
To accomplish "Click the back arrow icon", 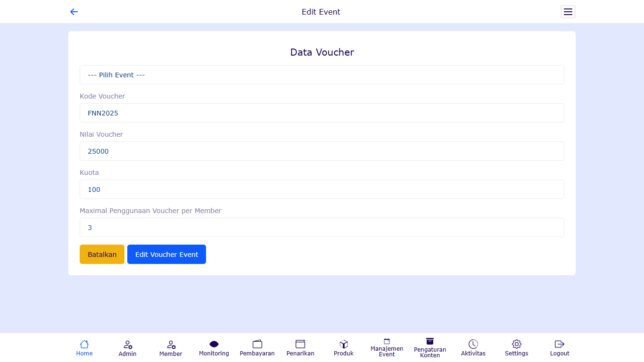I will [x=74, y=12].
